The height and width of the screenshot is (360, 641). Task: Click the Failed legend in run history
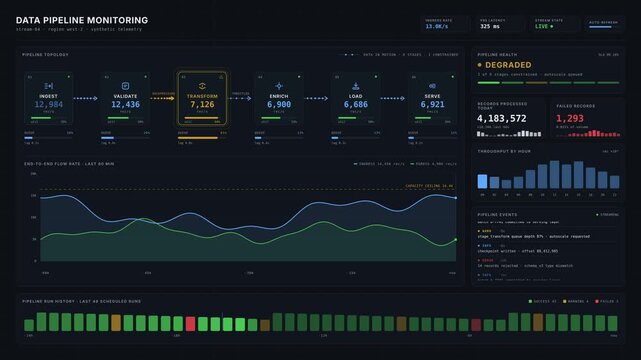(607, 301)
